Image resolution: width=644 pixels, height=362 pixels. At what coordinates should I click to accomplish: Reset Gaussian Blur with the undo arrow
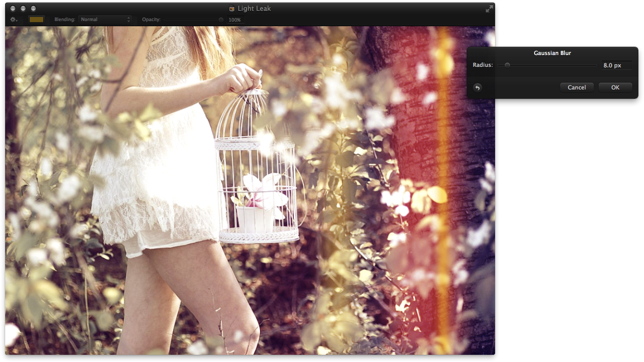point(477,87)
